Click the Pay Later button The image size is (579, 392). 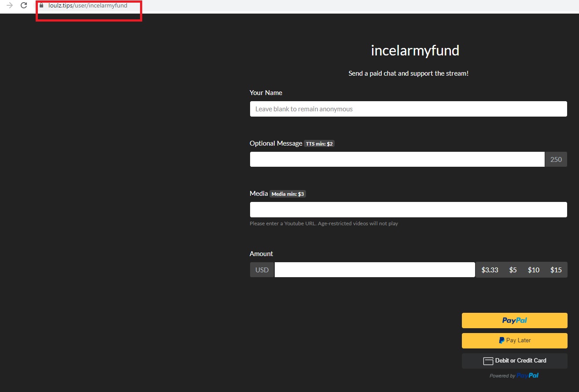pos(514,341)
